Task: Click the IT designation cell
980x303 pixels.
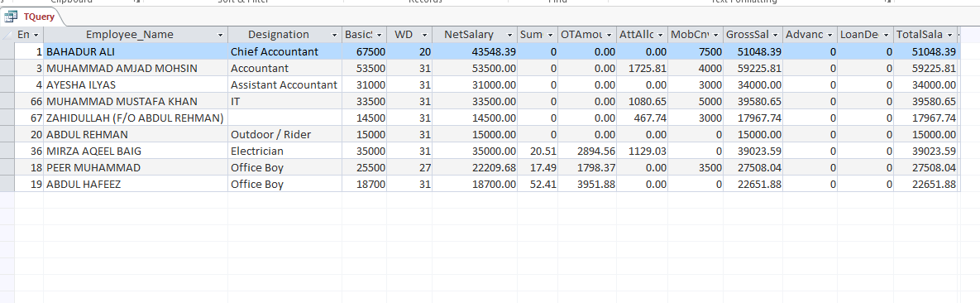Action: point(284,101)
